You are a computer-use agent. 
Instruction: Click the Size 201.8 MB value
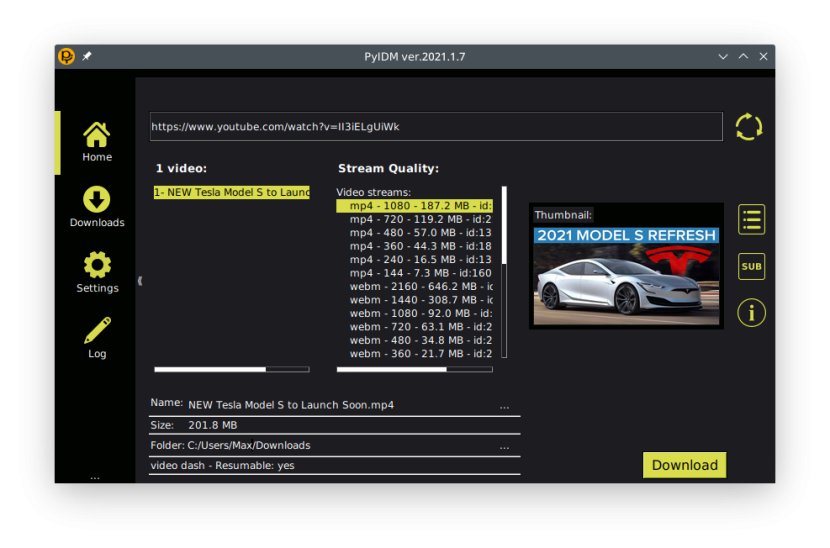[213, 425]
